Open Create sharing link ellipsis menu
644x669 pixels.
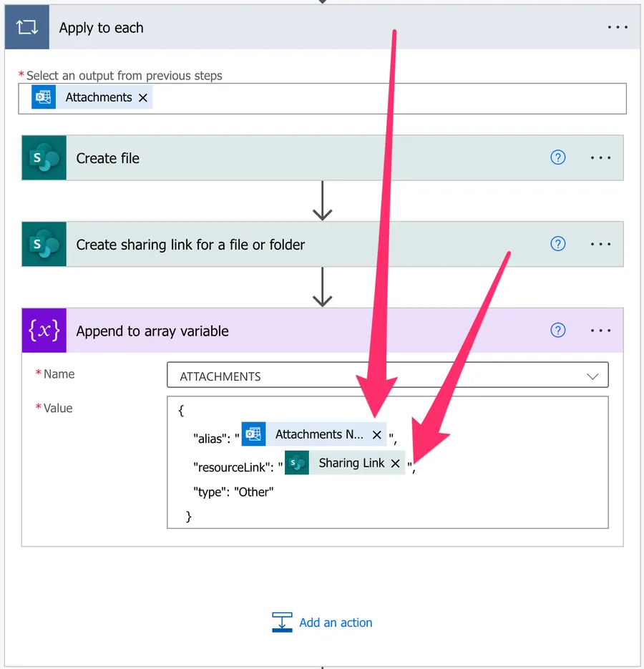point(601,245)
